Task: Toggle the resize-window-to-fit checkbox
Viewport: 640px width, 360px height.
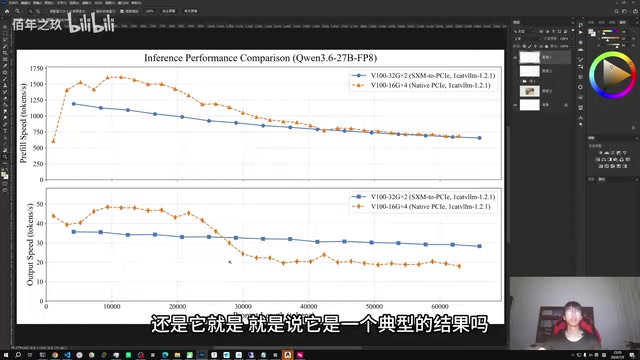Action: 46,11
